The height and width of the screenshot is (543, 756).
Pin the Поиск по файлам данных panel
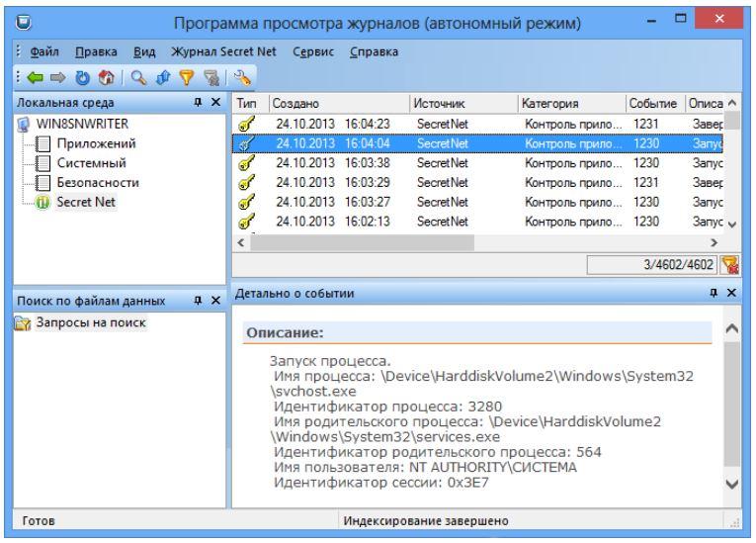click(198, 301)
